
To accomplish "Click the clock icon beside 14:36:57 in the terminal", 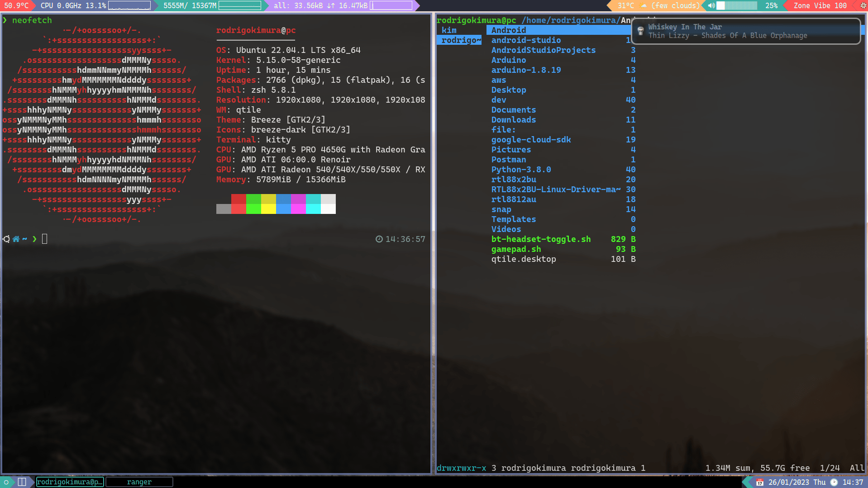I will pyautogui.click(x=379, y=239).
